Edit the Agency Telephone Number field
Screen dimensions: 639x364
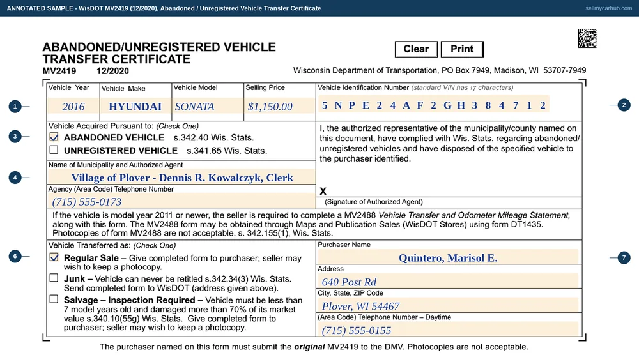(181, 201)
